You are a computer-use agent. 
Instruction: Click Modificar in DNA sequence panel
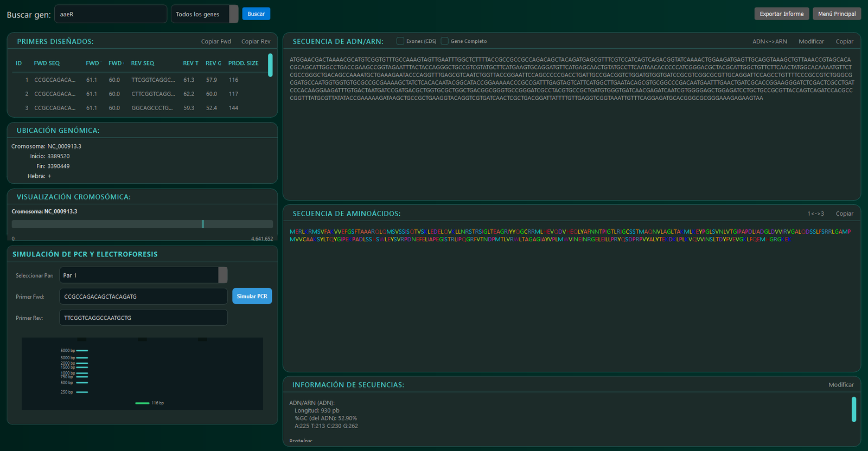click(811, 42)
